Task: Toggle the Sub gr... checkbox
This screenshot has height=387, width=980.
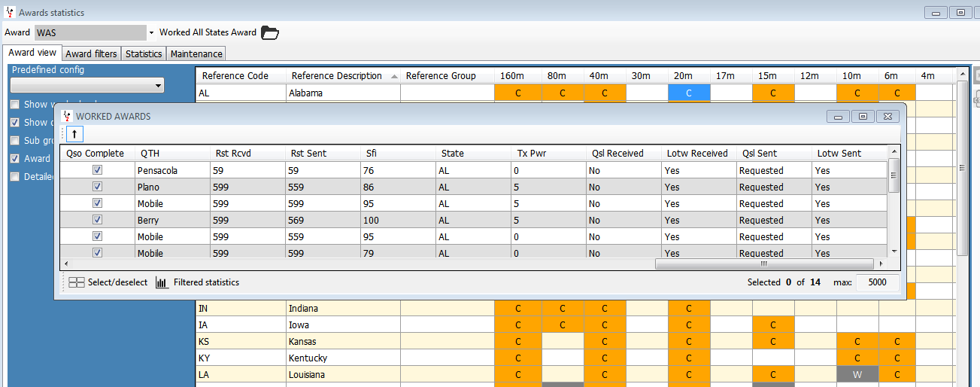Action: (15, 140)
